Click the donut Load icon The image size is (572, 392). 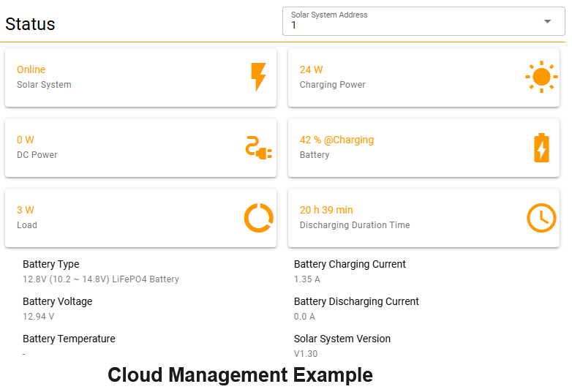[259, 218]
